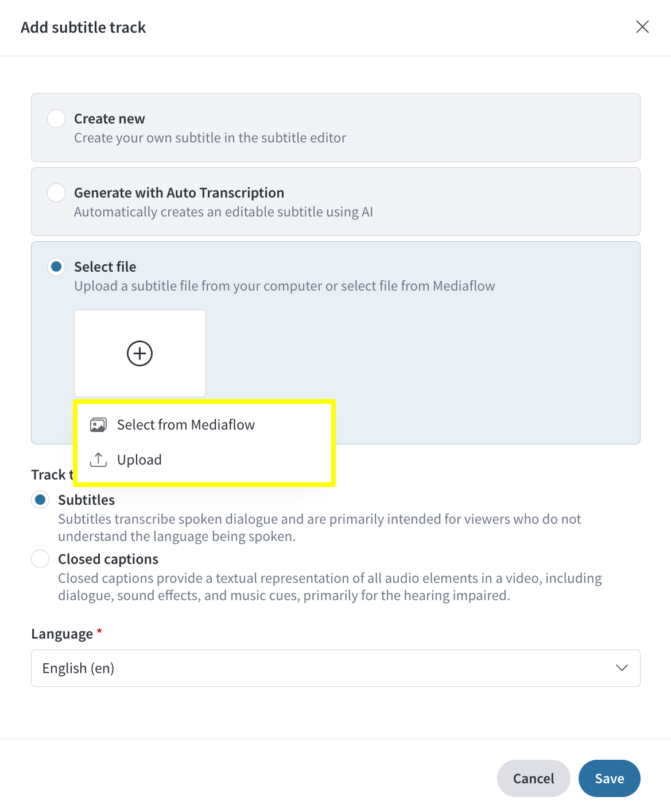This screenshot has width=671, height=812.
Task: Click the Upload arrow icon
Action: (98, 459)
